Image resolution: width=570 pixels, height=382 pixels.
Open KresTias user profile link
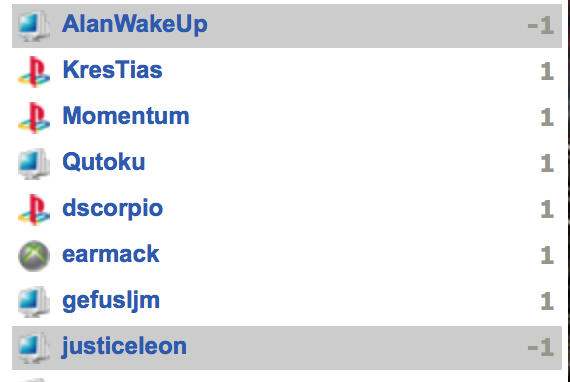tap(112, 70)
